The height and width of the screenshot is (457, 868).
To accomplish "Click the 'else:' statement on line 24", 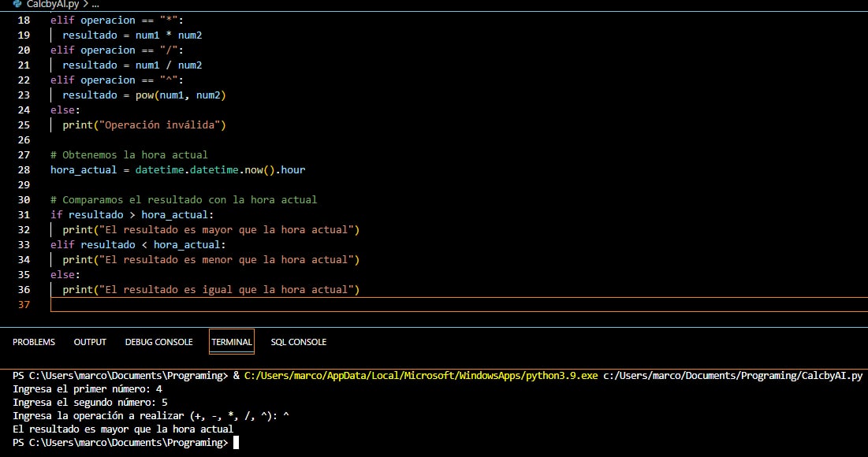I will [x=65, y=110].
